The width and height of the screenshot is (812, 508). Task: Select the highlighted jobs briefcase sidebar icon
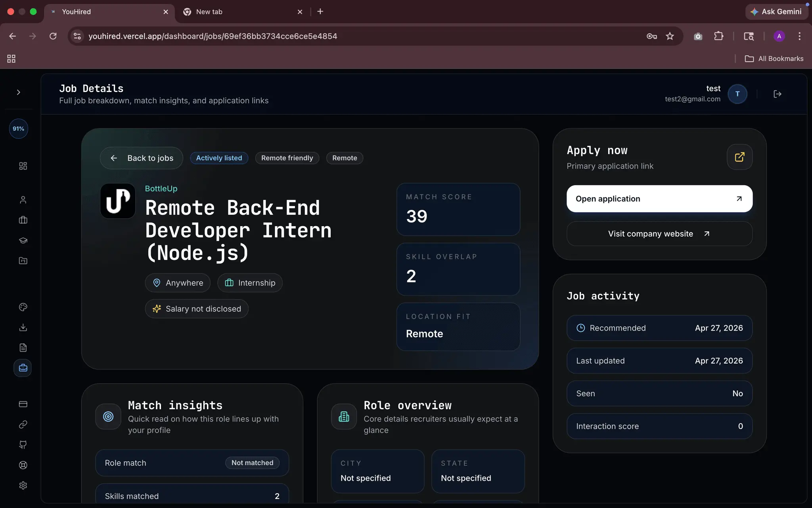click(23, 368)
